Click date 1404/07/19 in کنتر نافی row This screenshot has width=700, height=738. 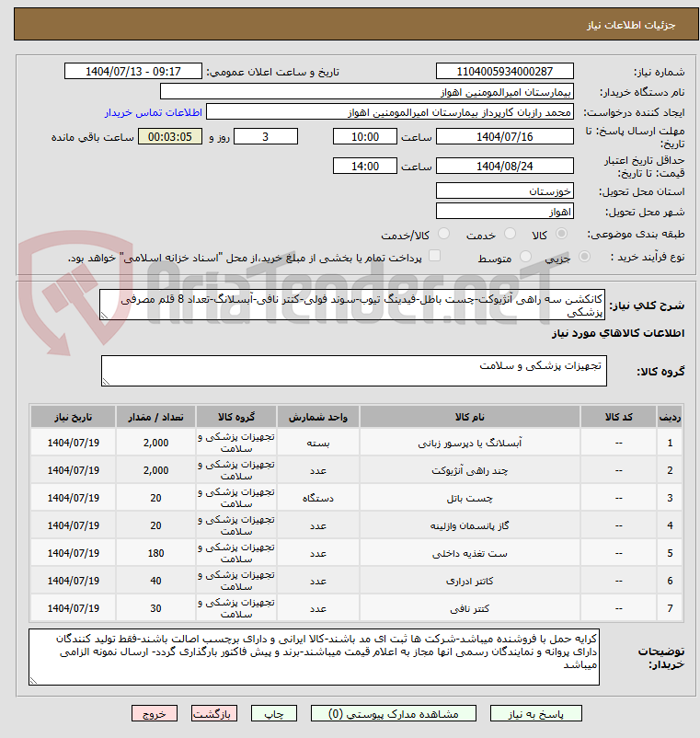[x=73, y=608]
